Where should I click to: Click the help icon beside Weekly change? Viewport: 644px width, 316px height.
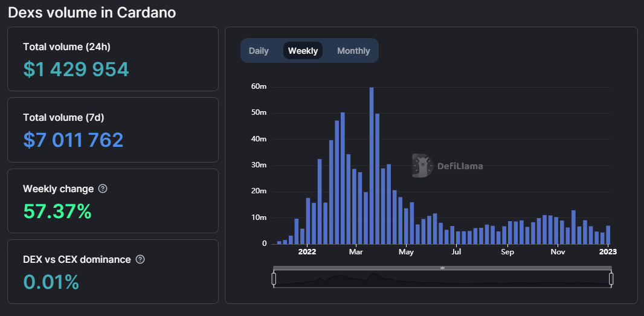point(103,189)
